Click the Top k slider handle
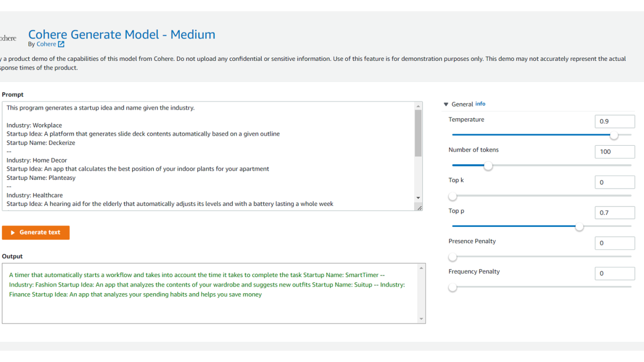The height and width of the screenshot is (362, 644). pyautogui.click(x=452, y=196)
